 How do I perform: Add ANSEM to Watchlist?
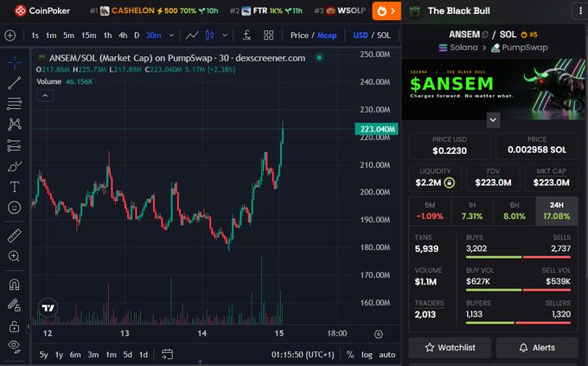tap(450, 348)
